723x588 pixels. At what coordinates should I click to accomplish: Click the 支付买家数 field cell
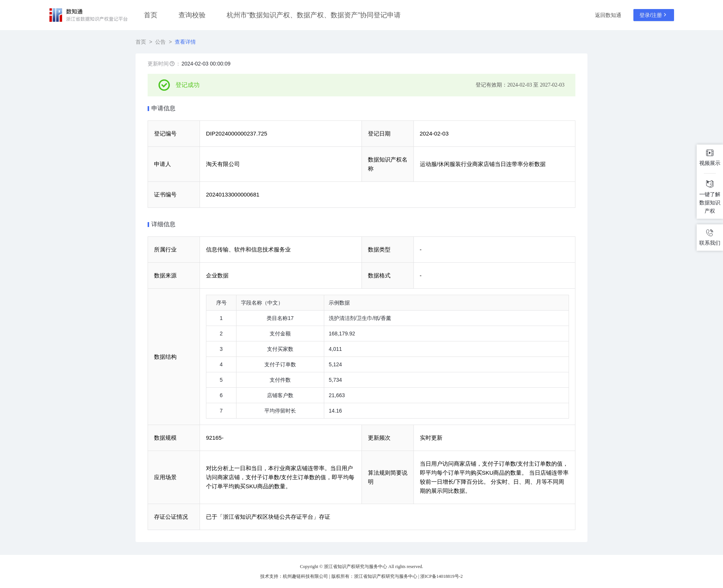(x=280, y=349)
